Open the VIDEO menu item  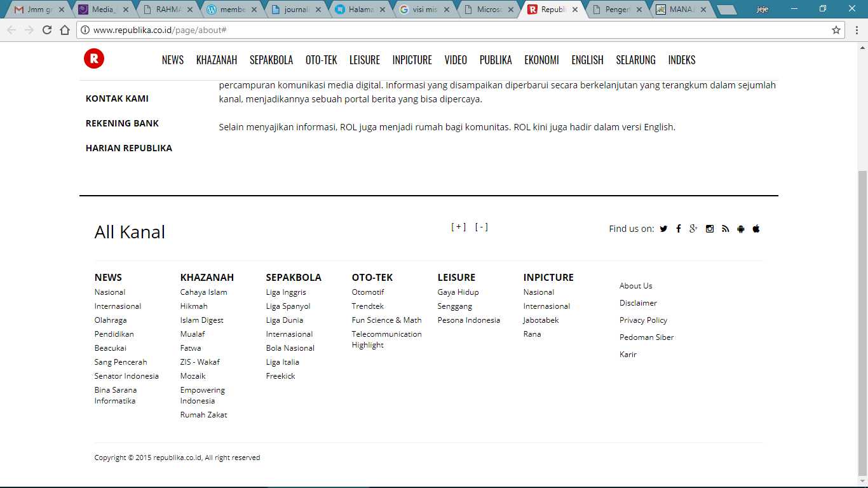[x=456, y=60]
